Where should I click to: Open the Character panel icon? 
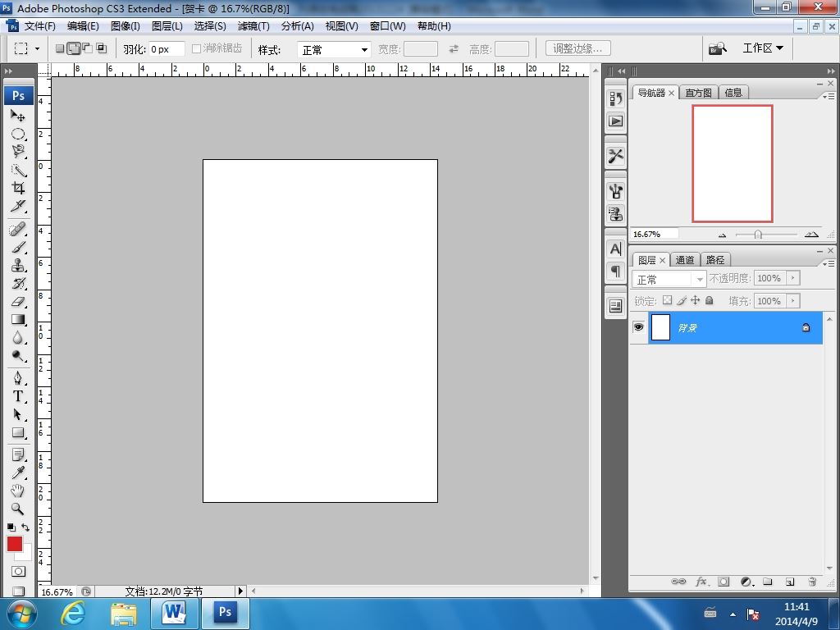pyautogui.click(x=615, y=249)
